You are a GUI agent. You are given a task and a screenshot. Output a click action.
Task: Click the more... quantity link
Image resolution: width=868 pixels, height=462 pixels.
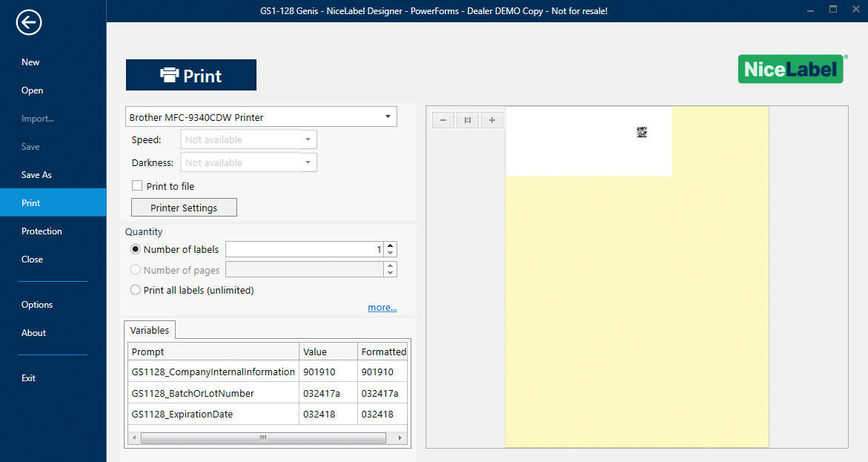coord(382,308)
